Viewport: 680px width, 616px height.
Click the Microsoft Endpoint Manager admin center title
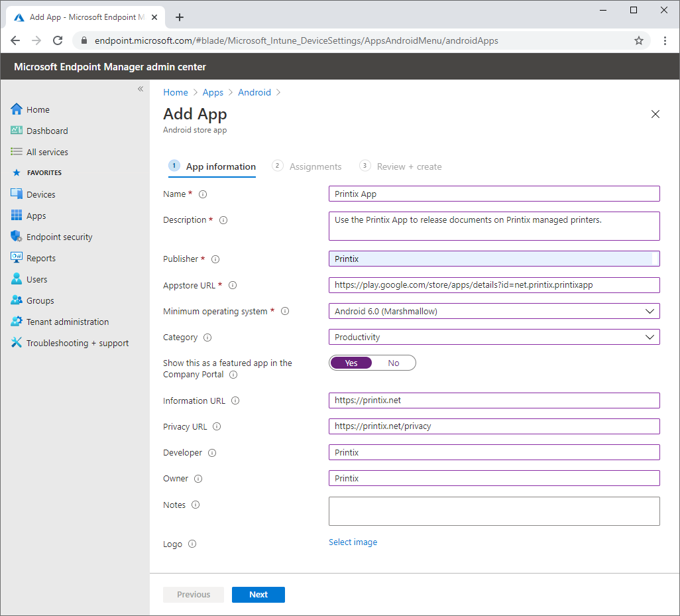pyautogui.click(x=110, y=67)
